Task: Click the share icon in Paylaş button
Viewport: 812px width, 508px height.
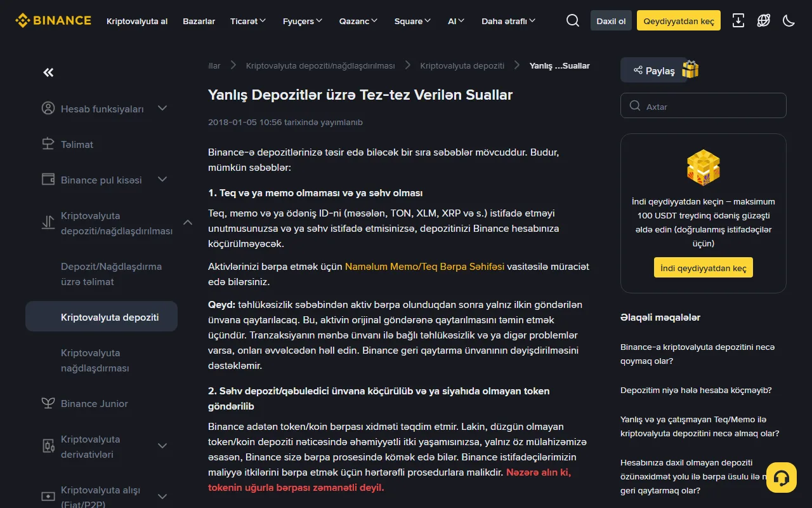Action: click(638, 70)
